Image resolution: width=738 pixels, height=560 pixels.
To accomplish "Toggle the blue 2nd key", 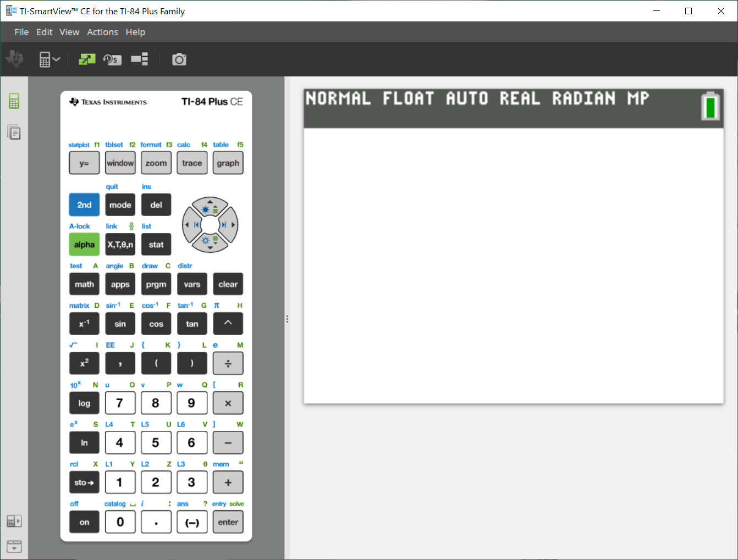I will tap(84, 205).
